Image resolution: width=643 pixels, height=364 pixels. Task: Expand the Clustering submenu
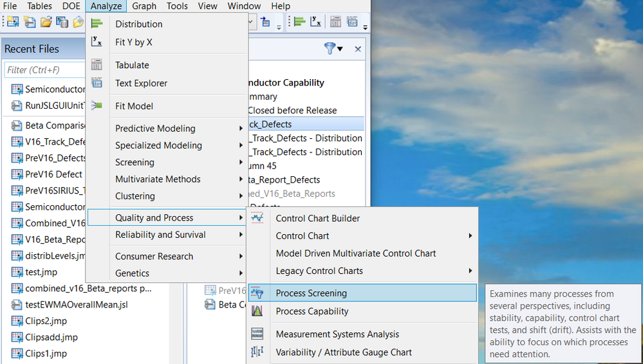coord(241,196)
